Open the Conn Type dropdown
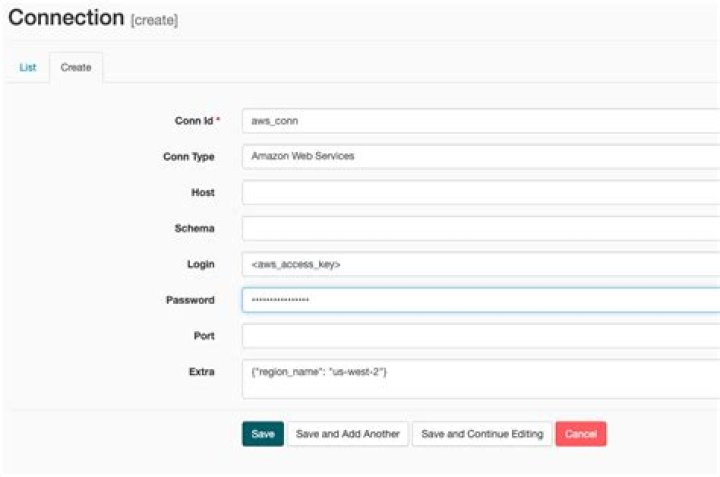720x477 pixels. click(480, 156)
